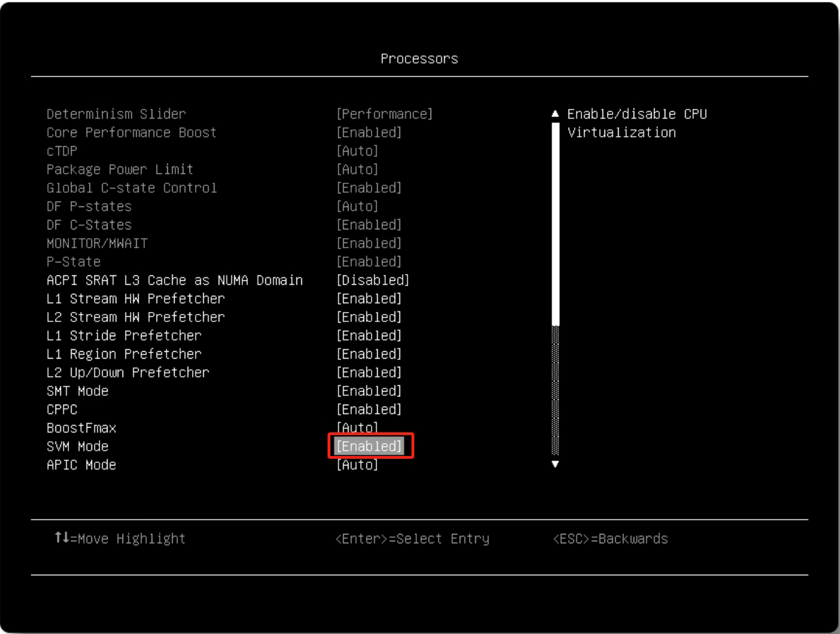Toggle L1 Region Prefetcher Enabled value
Image resolution: width=840 pixels, height=634 pixels.
pyautogui.click(x=369, y=354)
